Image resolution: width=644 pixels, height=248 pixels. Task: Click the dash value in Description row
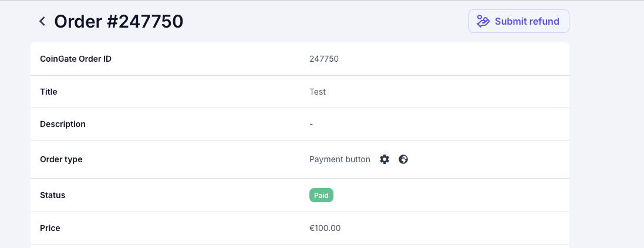tap(311, 124)
